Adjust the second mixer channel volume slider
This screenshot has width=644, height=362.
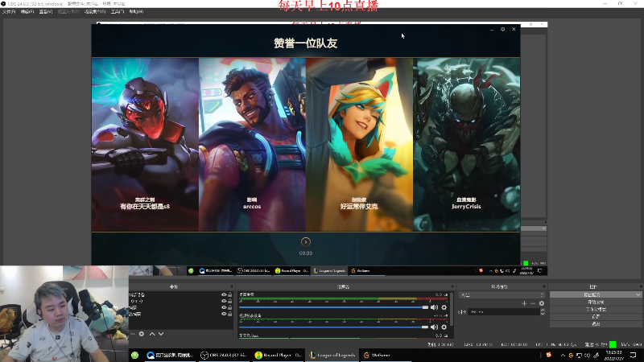(x=333, y=327)
